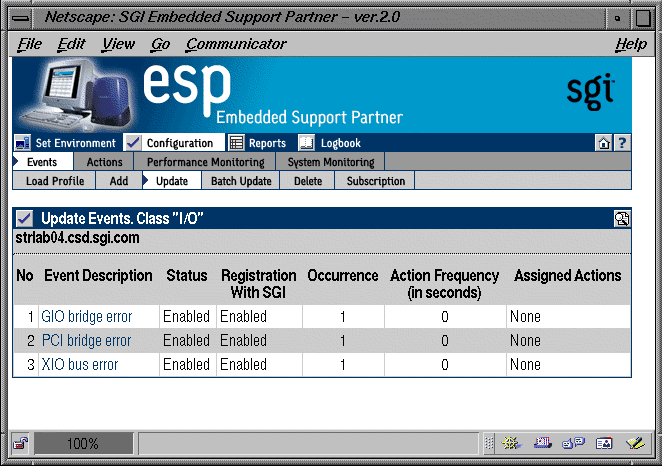Open the Communicator menu
This screenshot has width=662, height=466.
click(236, 44)
